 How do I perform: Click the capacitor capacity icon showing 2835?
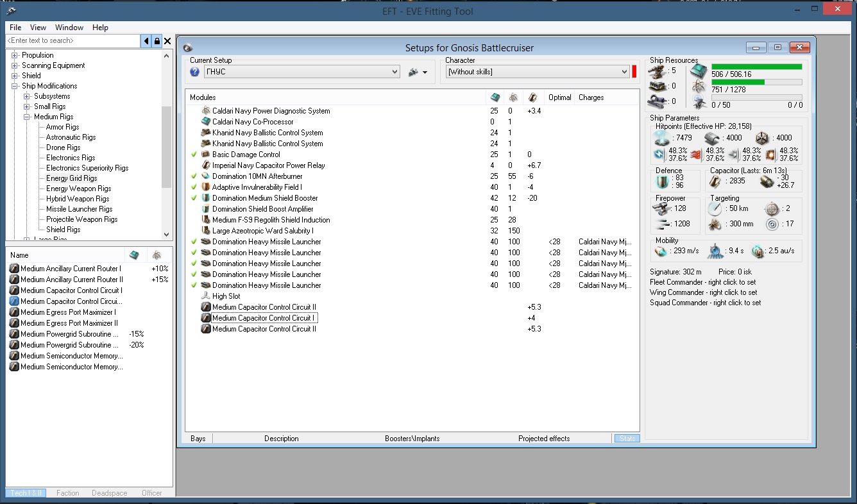pos(715,181)
